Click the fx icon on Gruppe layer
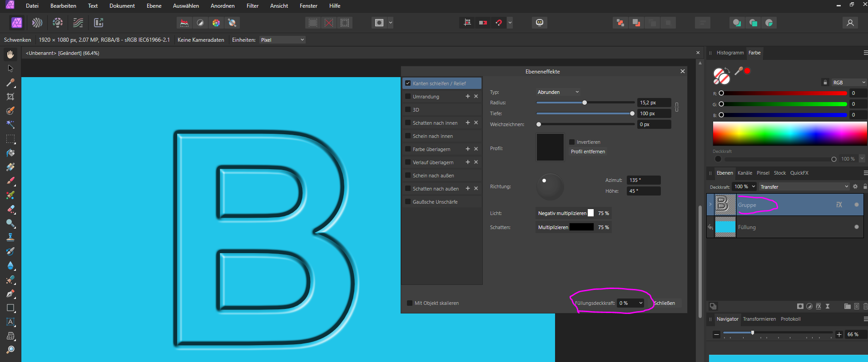868x362 pixels. pyautogui.click(x=839, y=205)
